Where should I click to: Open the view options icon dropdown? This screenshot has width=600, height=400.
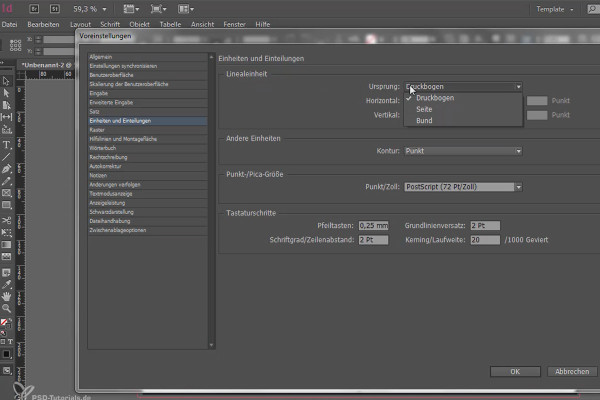pyautogui.click(x=131, y=9)
